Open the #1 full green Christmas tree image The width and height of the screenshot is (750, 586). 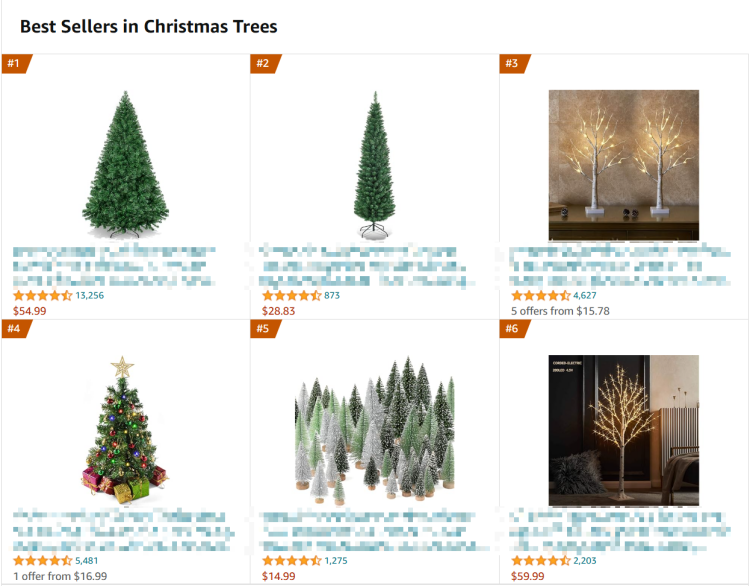coord(125,165)
